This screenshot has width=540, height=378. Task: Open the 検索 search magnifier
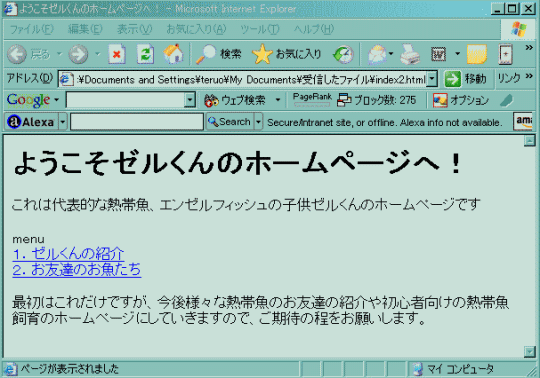click(218, 54)
